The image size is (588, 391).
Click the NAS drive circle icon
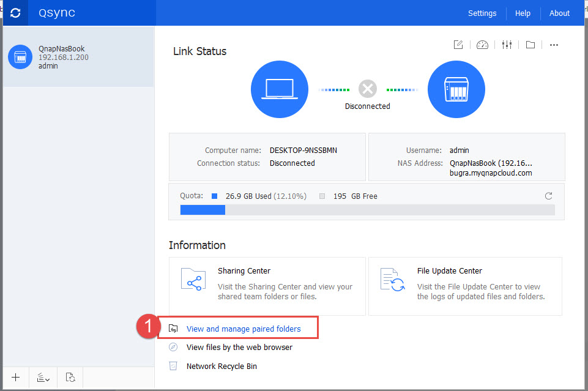coord(456,89)
